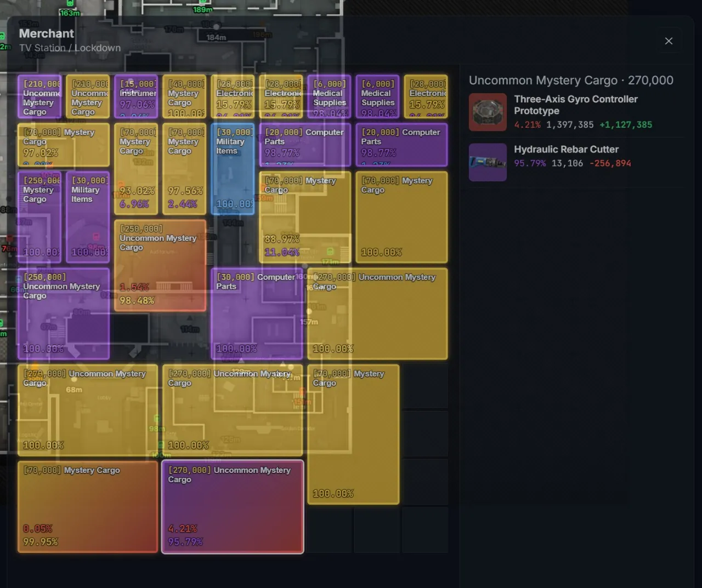Click the item price 1,397,385
702x588 pixels.
[x=570, y=124]
